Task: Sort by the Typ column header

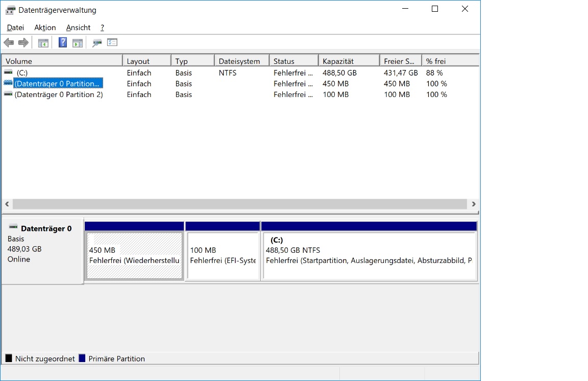Action: pyautogui.click(x=193, y=61)
